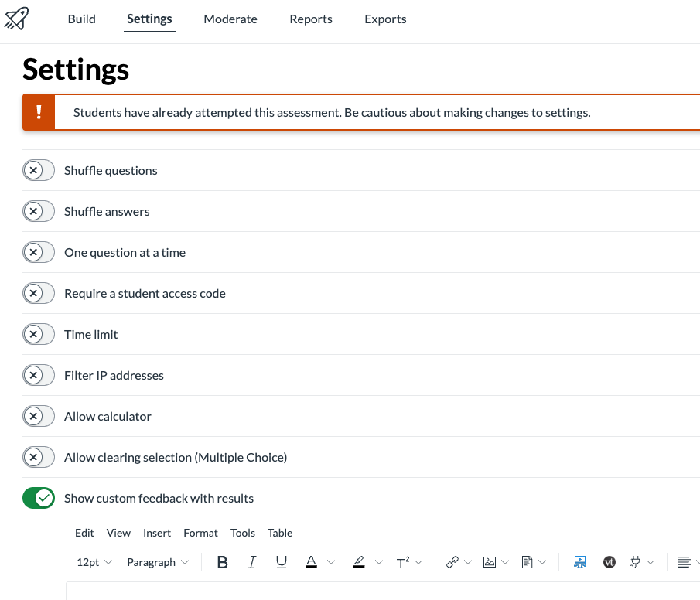This screenshot has height=600, width=700.
Task: Open the Exports tab
Action: [x=385, y=19]
